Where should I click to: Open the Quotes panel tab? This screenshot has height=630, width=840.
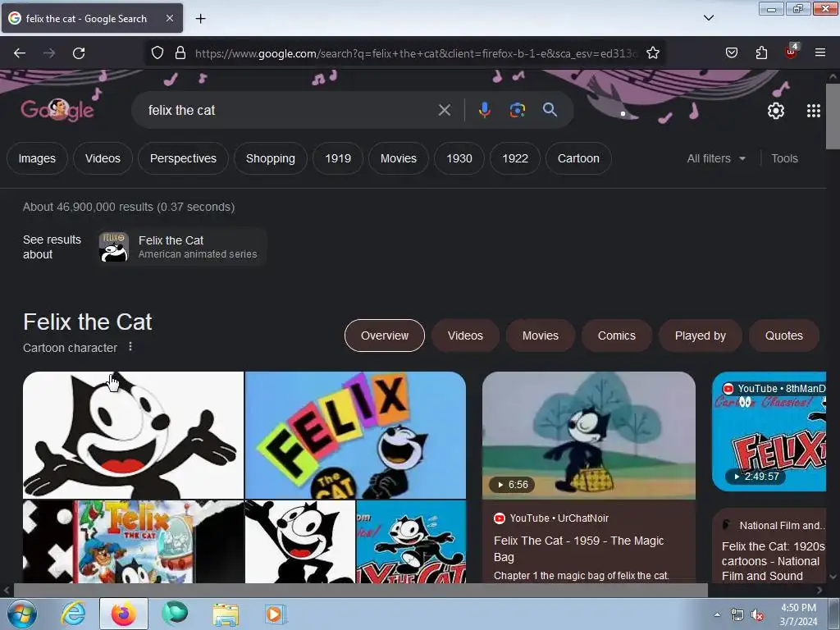[x=783, y=336]
